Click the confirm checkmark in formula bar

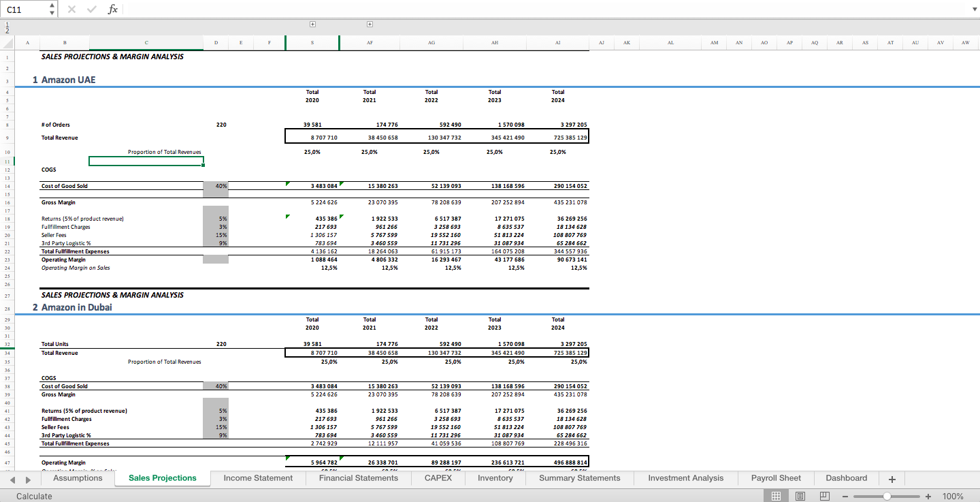[91, 9]
